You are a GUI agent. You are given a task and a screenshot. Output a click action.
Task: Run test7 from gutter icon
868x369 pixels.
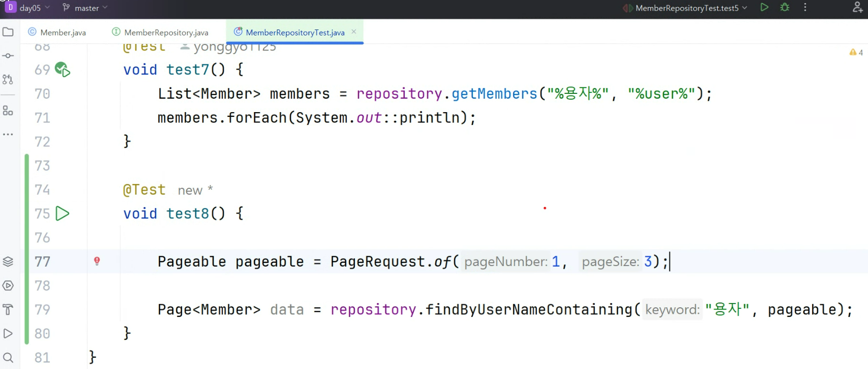63,70
